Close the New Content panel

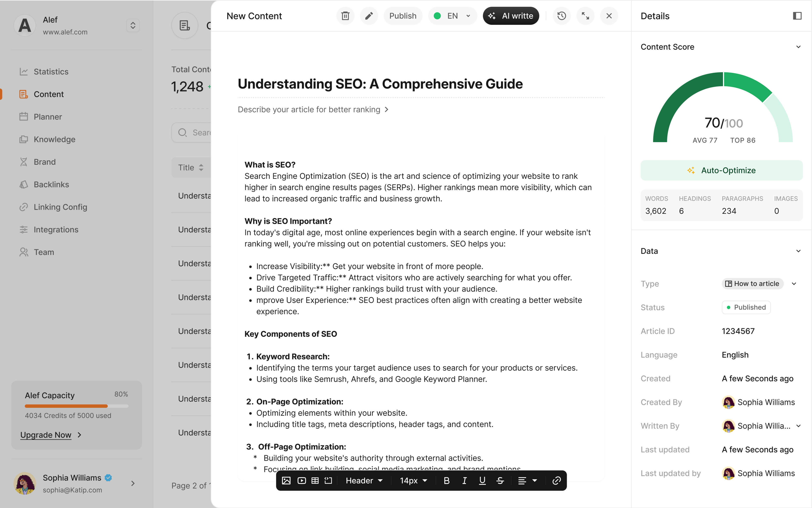pos(609,16)
